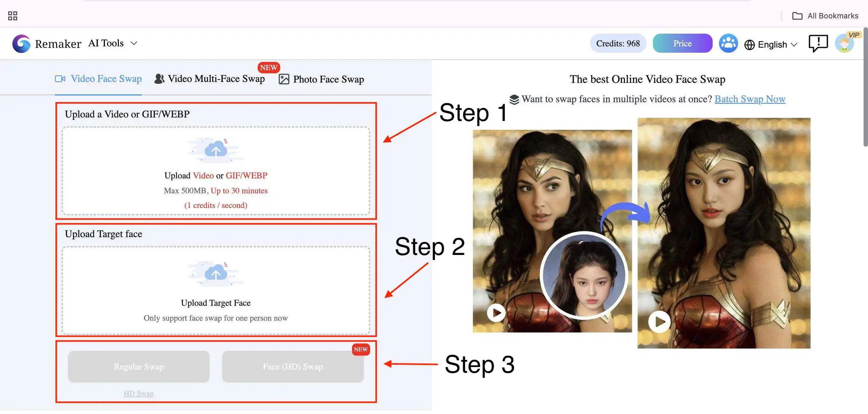Screen dimensions: 868x414
Task: Click the swapped result preview image
Action: (724, 233)
